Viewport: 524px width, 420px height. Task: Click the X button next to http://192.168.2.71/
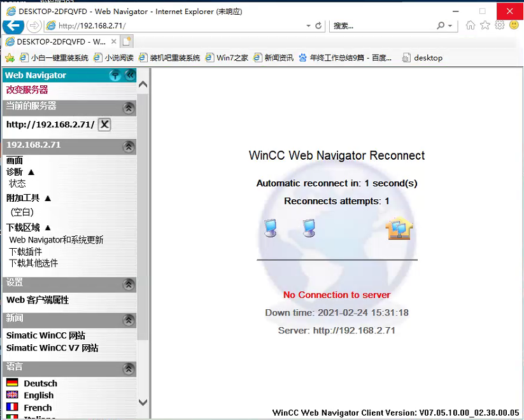tap(104, 125)
